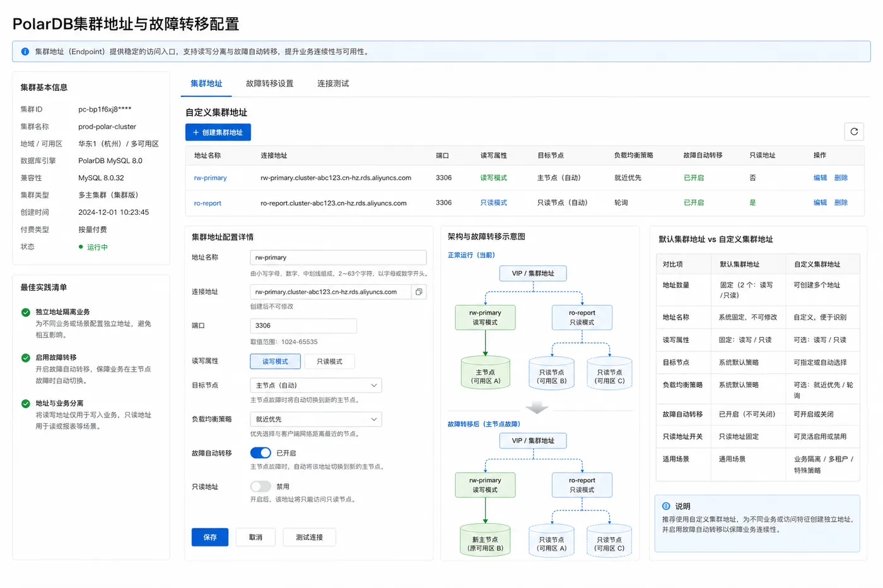Click the 保存 button
Viewport: 883px width, 588px height.
(x=210, y=537)
